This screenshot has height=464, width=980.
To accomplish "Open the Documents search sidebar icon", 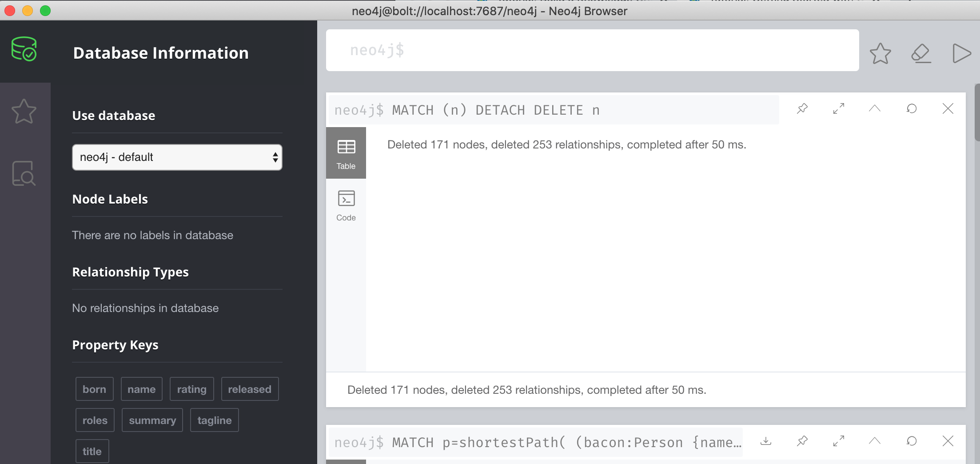I will (x=24, y=173).
